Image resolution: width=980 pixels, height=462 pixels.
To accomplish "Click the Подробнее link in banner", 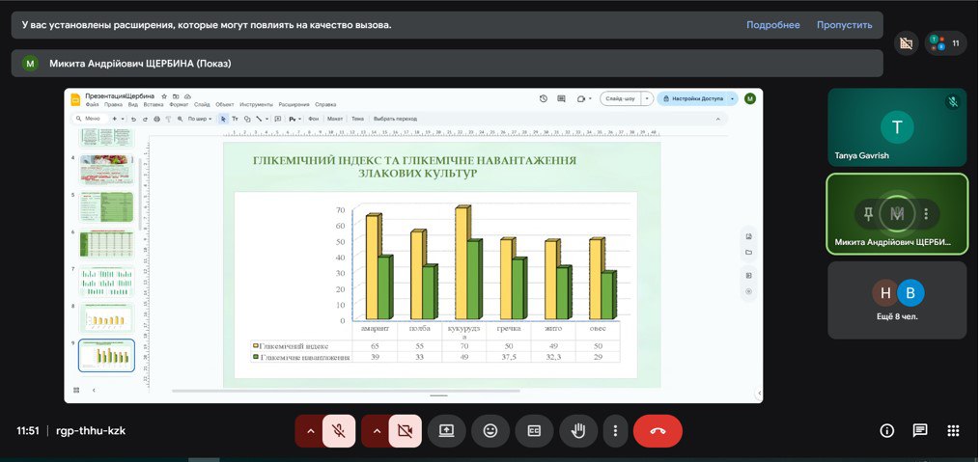I will click(772, 25).
